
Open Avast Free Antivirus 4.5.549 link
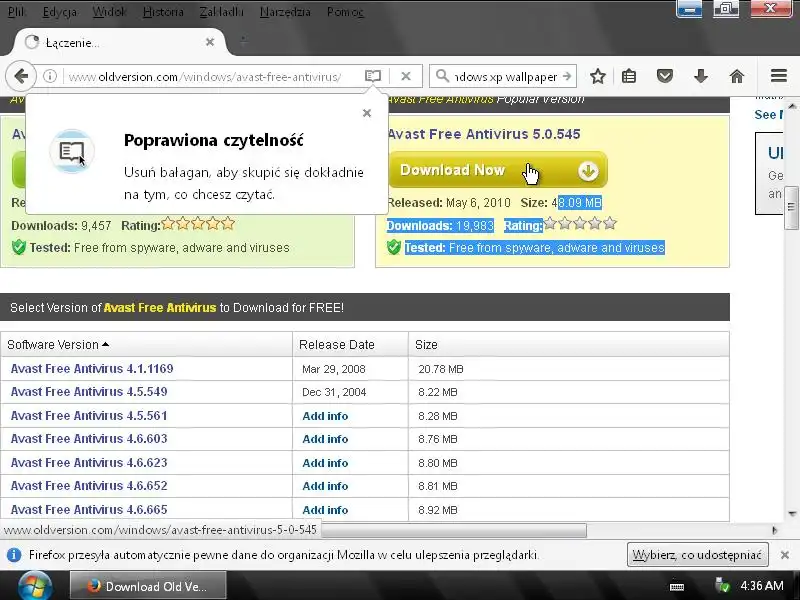point(89,392)
